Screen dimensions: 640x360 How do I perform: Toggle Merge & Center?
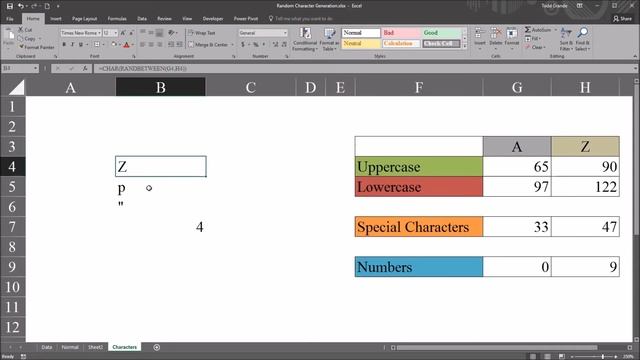(208, 44)
